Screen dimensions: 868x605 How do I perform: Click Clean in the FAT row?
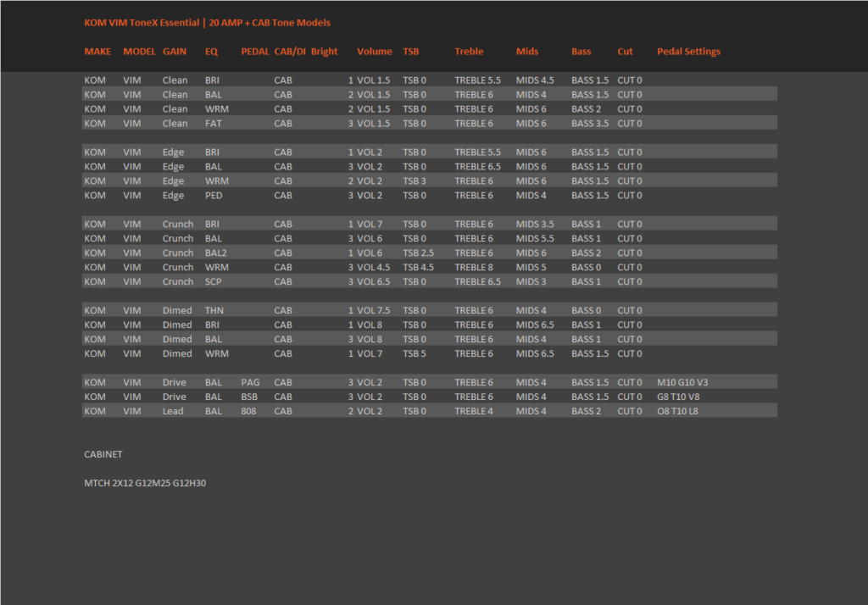point(175,124)
